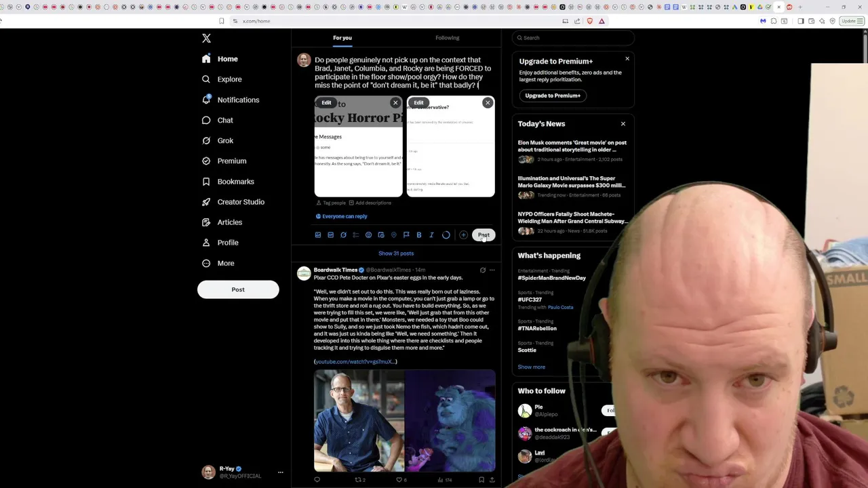Apply italic formatting to post text
Screen dimensions: 868x488
(x=431, y=235)
